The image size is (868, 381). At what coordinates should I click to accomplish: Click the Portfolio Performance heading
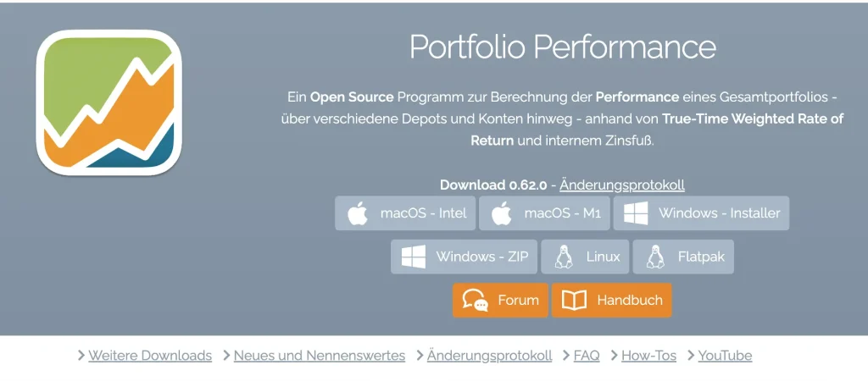point(562,47)
